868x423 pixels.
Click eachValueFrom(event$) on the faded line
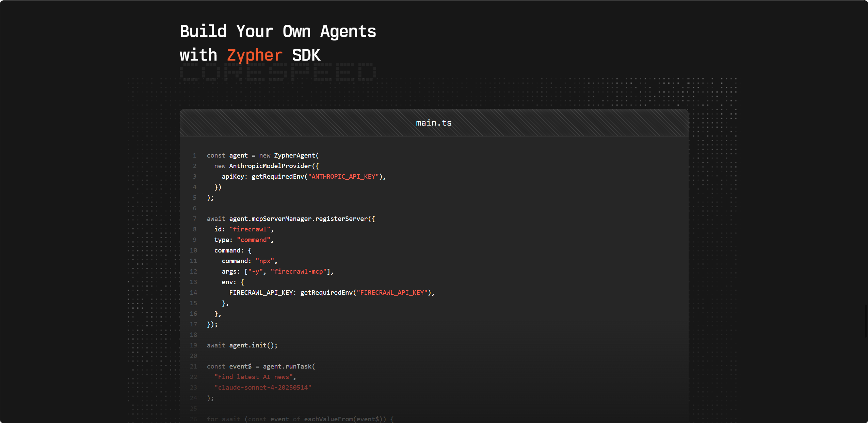point(343,419)
